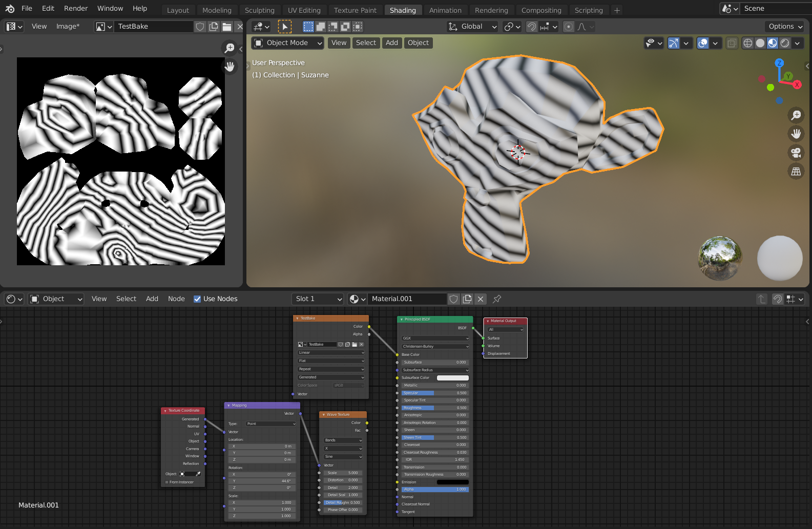Click the Extend Selection mode icon
This screenshot has width=812, height=529.
pyautogui.click(x=321, y=27)
